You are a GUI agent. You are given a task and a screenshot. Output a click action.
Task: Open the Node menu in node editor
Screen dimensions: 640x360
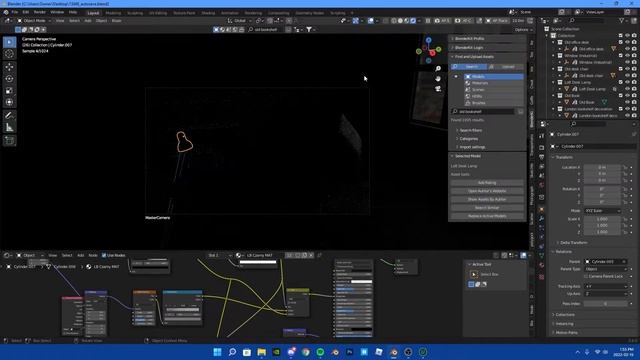[x=93, y=255]
